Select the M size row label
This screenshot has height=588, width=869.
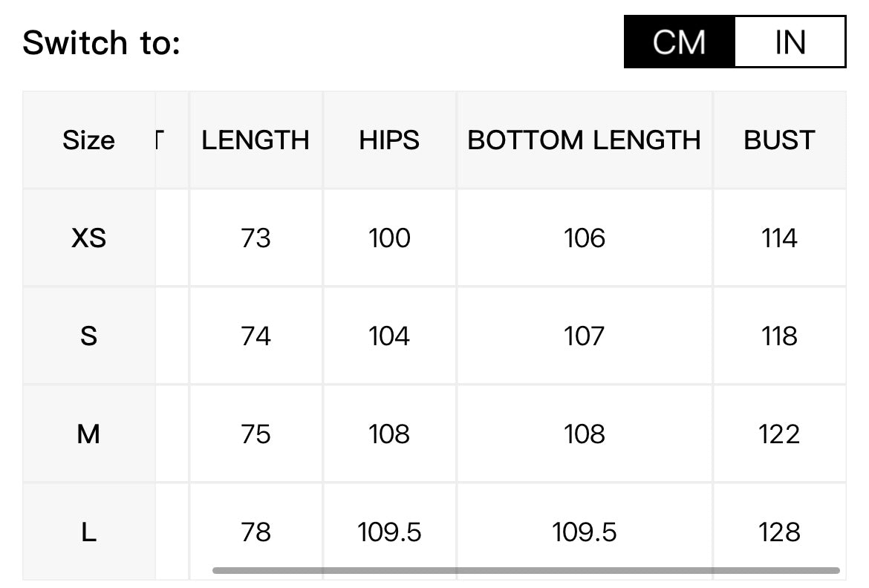tap(88, 434)
